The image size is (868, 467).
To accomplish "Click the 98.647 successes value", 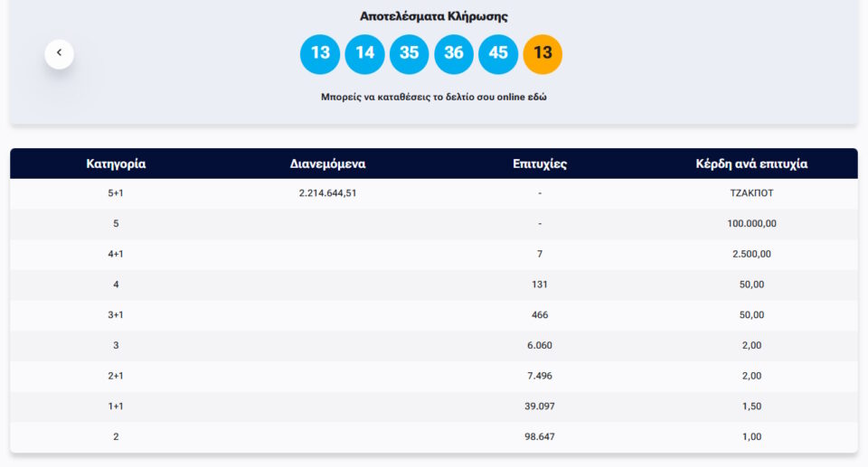I will (539, 436).
